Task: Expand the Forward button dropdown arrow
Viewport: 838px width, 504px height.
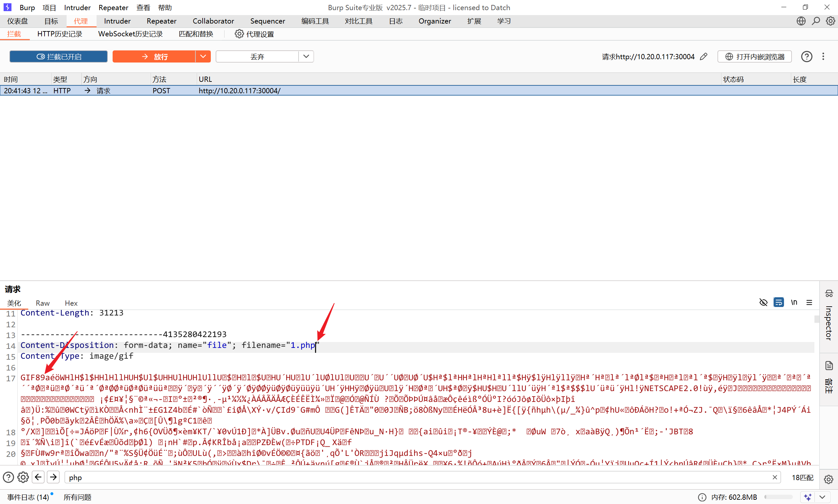Action: click(x=203, y=56)
